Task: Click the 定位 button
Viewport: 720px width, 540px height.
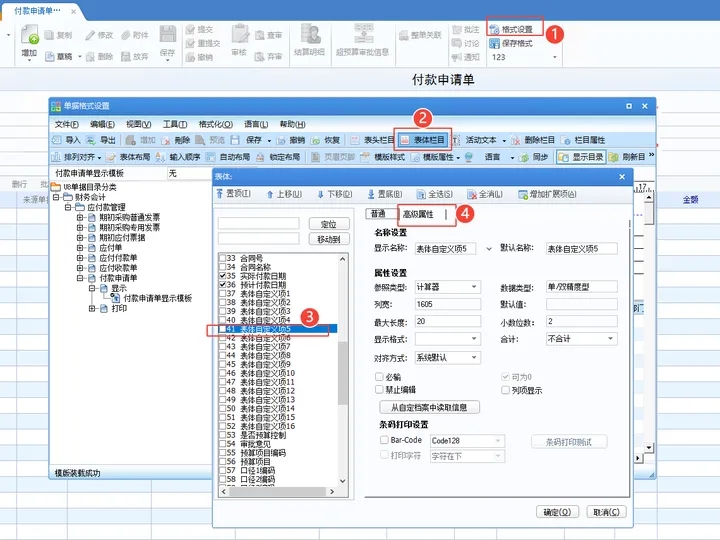Action: tap(329, 224)
